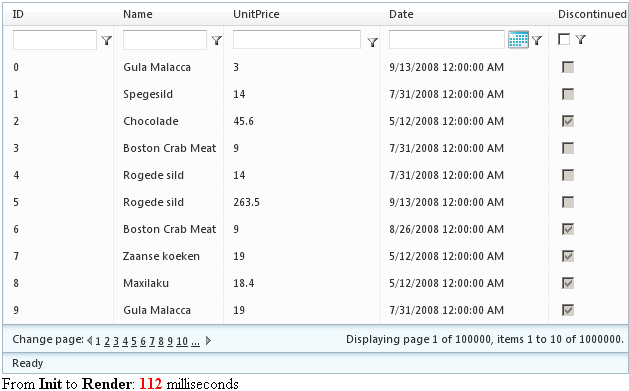Focus the Date filter input box
This screenshot has height=391, width=629.
pyautogui.click(x=446, y=39)
